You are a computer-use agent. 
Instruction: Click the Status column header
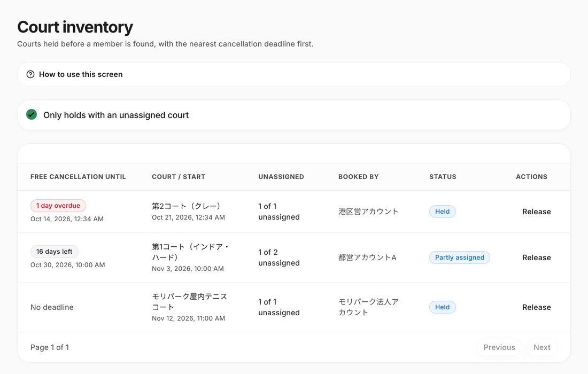tap(443, 177)
